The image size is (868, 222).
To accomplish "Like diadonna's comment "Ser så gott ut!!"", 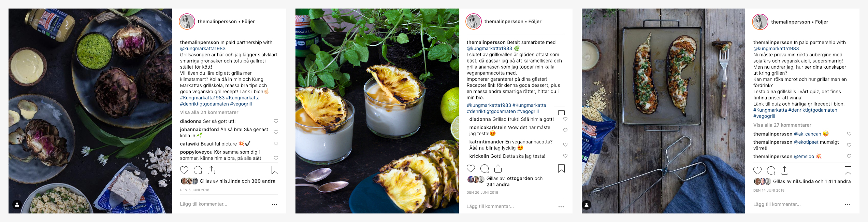I will coord(276,121).
